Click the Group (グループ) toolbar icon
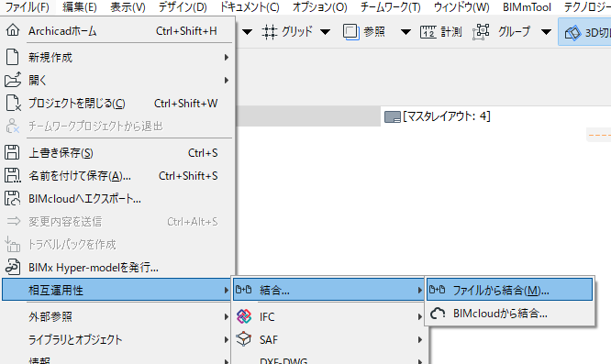 [x=481, y=32]
